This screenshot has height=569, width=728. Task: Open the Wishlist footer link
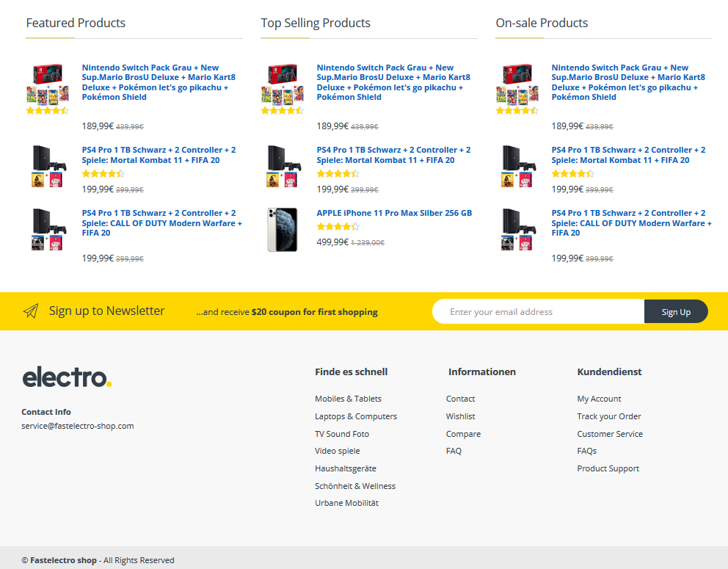tap(461, 416)
